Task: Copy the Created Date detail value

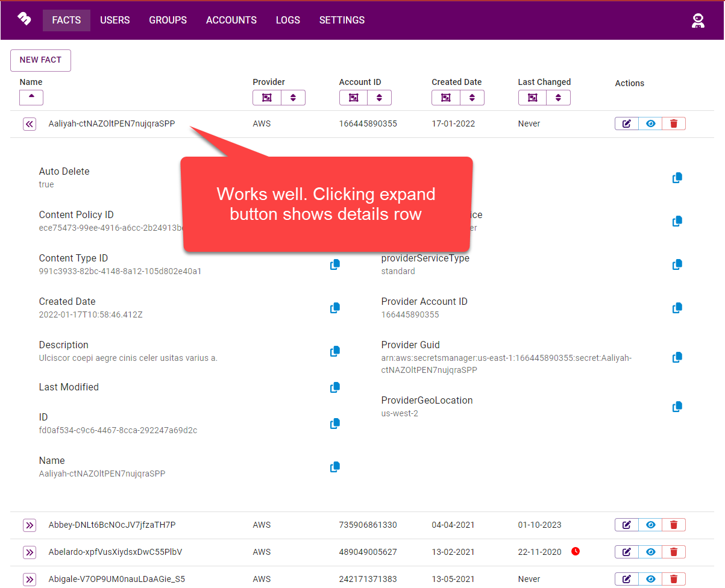Action: pos(335,308)
